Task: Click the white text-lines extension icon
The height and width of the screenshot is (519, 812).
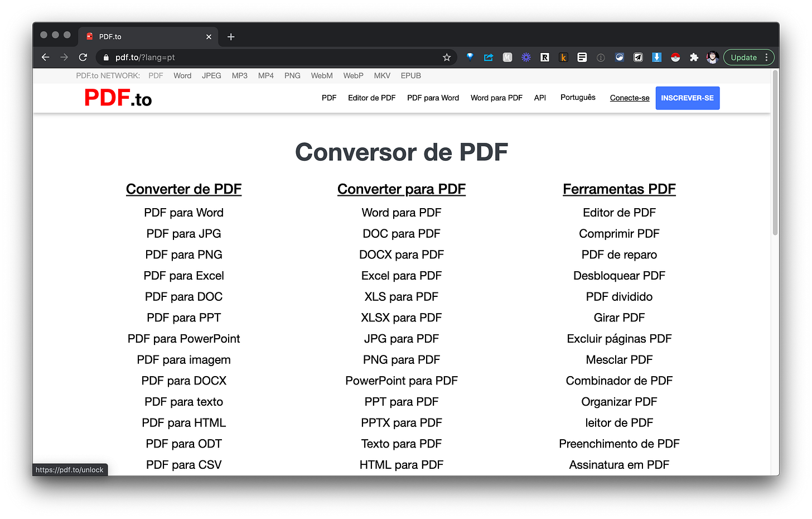Action: [582, 57]
